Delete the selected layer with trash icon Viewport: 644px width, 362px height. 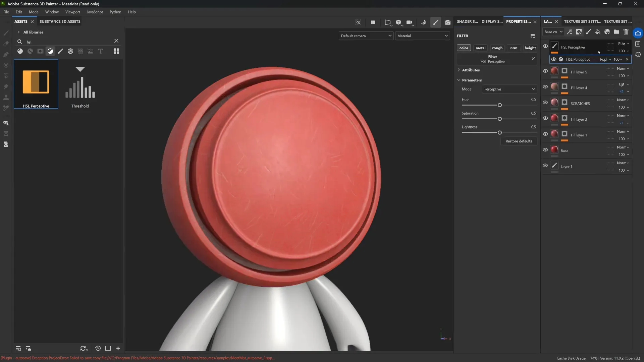[x=626, y=32]
